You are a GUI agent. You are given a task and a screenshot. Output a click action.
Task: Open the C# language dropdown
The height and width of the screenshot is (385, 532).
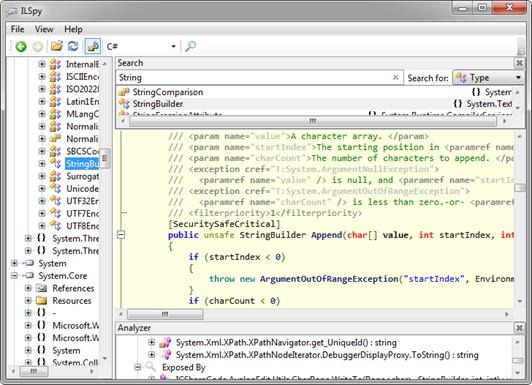pos(141,46)
